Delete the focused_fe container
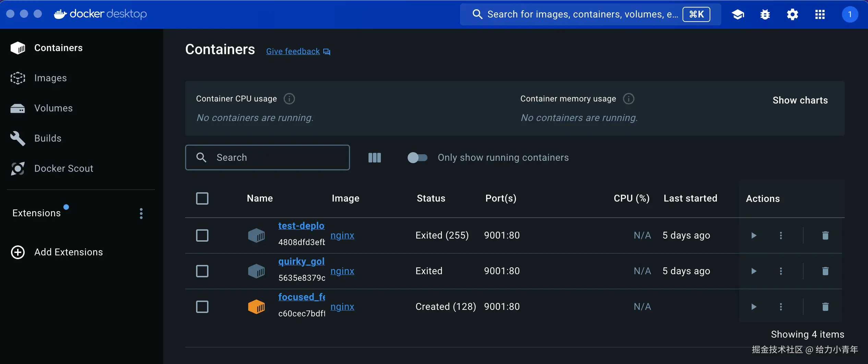 [825, 307]
